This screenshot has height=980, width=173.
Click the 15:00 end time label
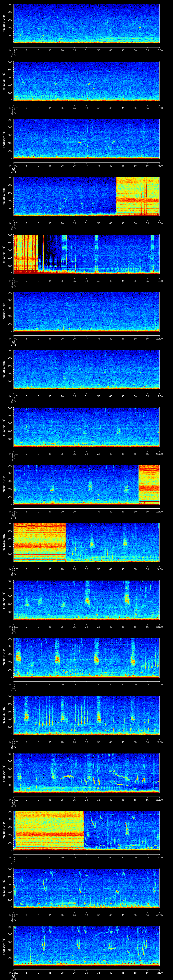pos(160,50)
